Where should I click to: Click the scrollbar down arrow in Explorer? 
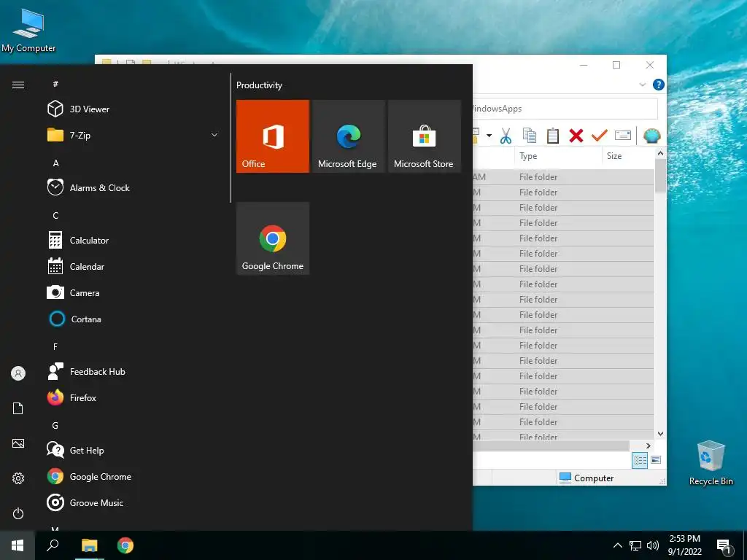[x=660, y=434]
